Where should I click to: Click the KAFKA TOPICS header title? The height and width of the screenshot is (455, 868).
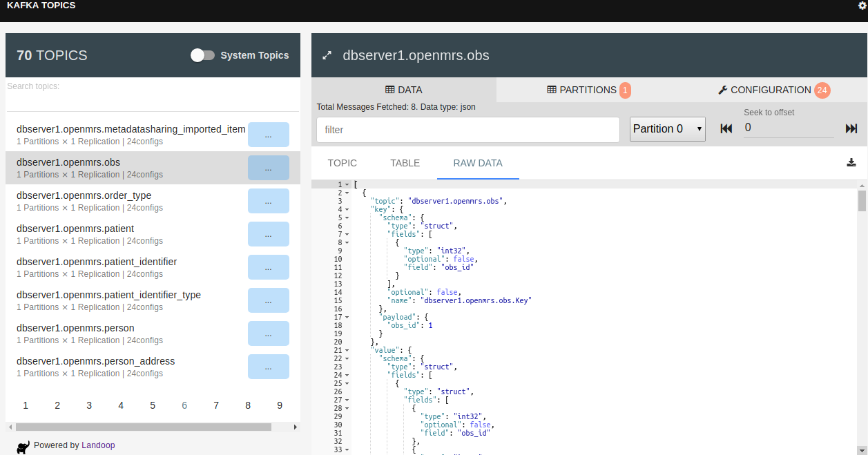click(x=41, y=6)
